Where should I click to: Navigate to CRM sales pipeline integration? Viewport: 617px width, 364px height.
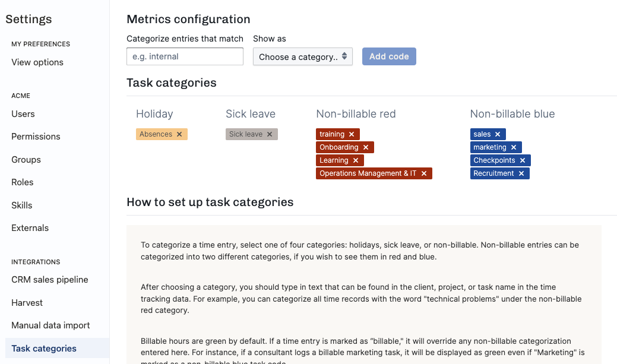50,280
